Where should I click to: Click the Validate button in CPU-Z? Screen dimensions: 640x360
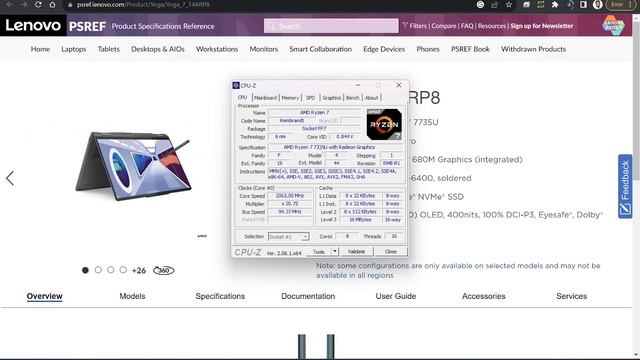(x=356, y=251)
